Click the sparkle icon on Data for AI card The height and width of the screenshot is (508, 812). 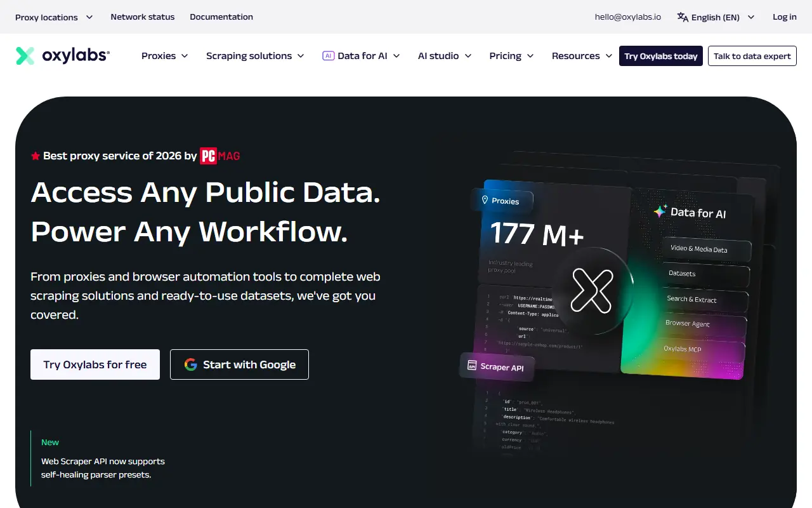coord(660,210)
